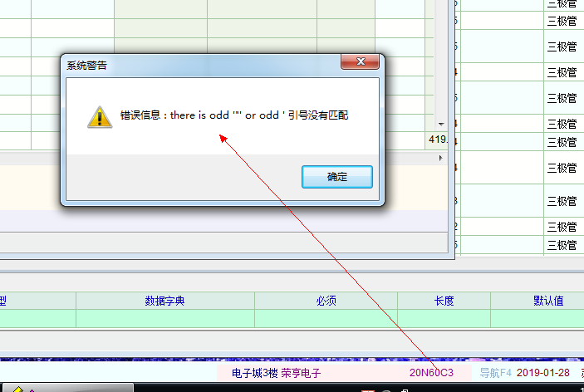The width and height of the screenshot is (584, 392).
Task: Select the empty cell under 长度
Action: [x=444, y=319]
